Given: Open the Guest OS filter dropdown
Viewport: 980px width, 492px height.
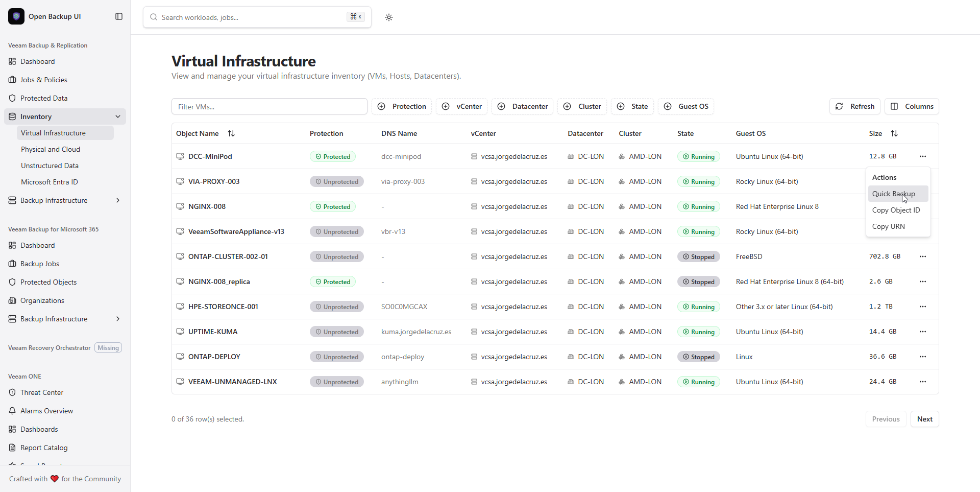Looking at the screenshot, I should click(x=686, y=106).
